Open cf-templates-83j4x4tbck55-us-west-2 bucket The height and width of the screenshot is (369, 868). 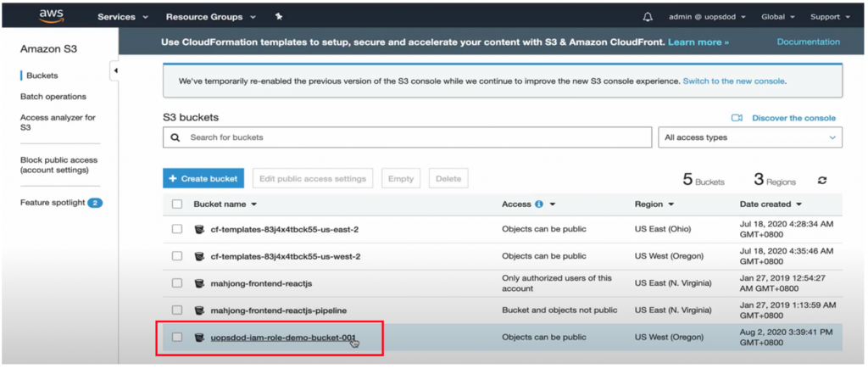286,256
